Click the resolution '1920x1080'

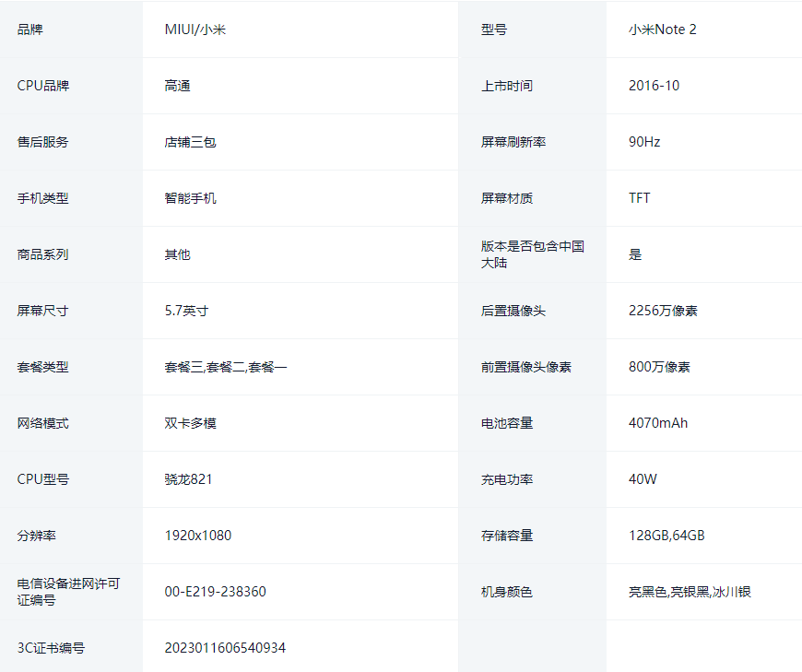click(198, 536)
